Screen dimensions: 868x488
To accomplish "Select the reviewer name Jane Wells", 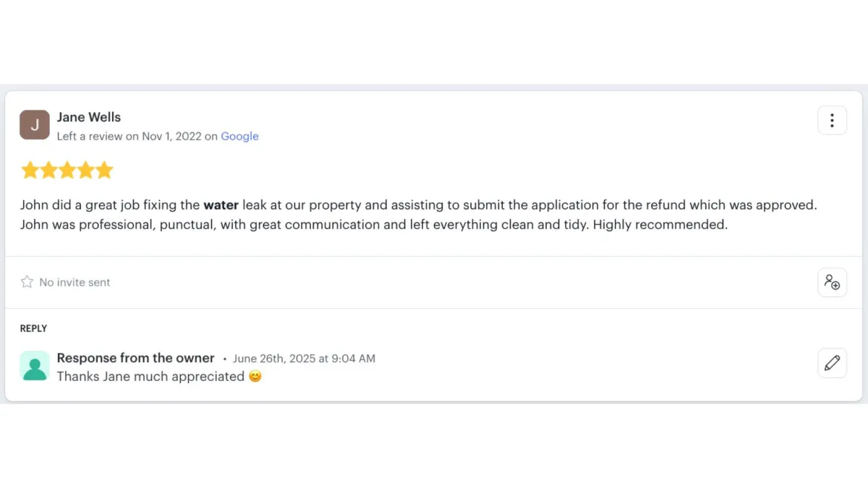I will click(x=89, y=117).
